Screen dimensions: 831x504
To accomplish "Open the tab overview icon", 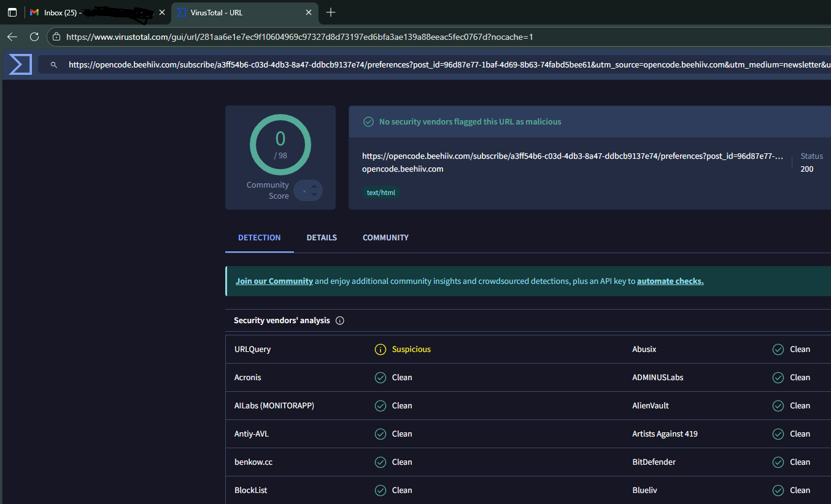I will 12,12.
